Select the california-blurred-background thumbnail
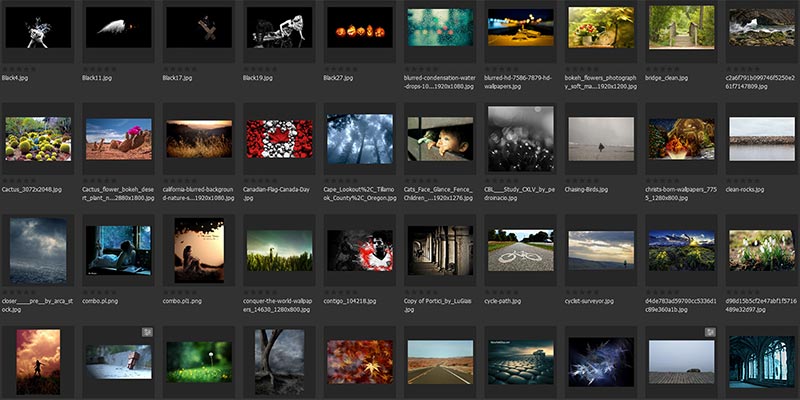The height and width of the screenshot is (400, 800). (199, 139)
